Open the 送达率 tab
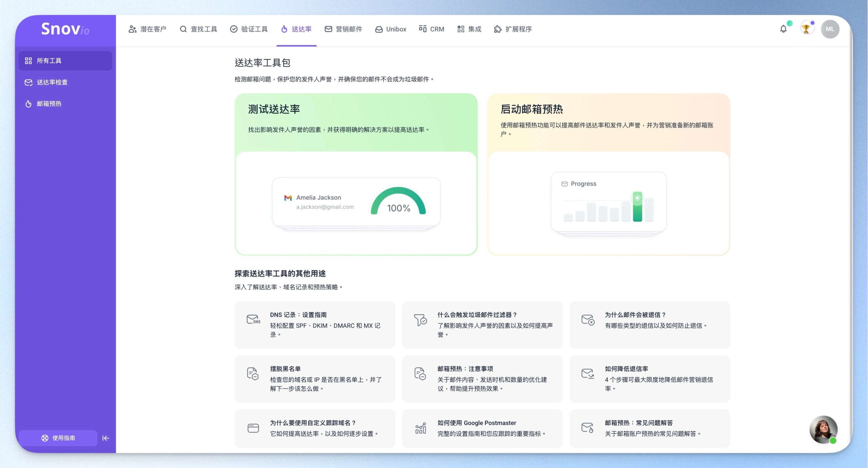 point(296,29)
